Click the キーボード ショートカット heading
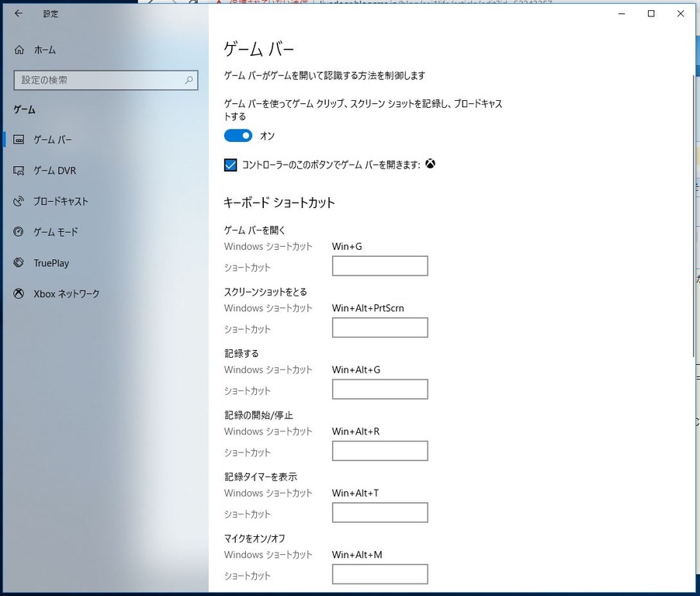 coord(279,203)
